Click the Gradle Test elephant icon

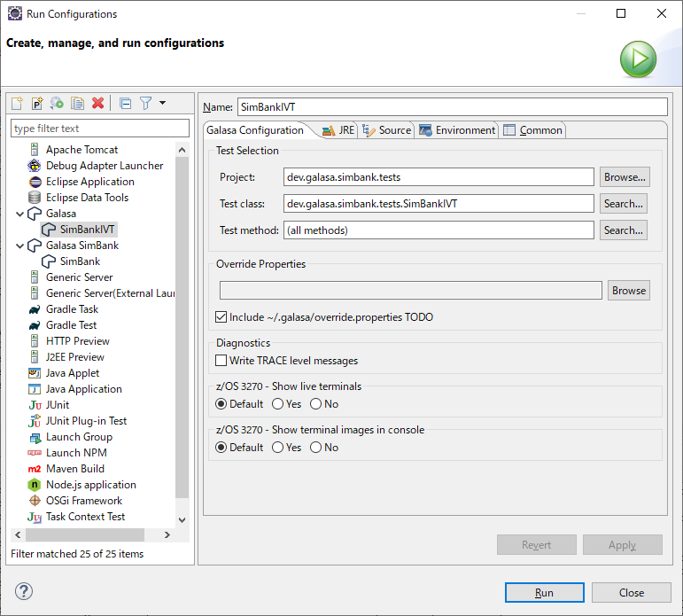click(x=35, y=325)
